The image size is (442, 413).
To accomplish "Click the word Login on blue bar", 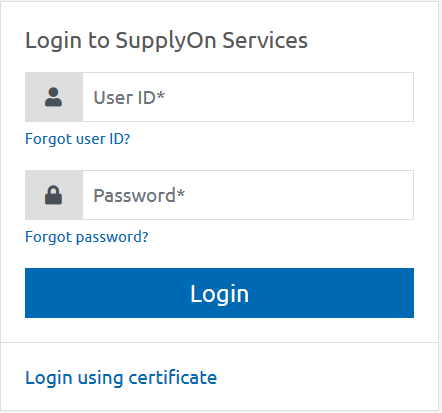I will [219, 294].
